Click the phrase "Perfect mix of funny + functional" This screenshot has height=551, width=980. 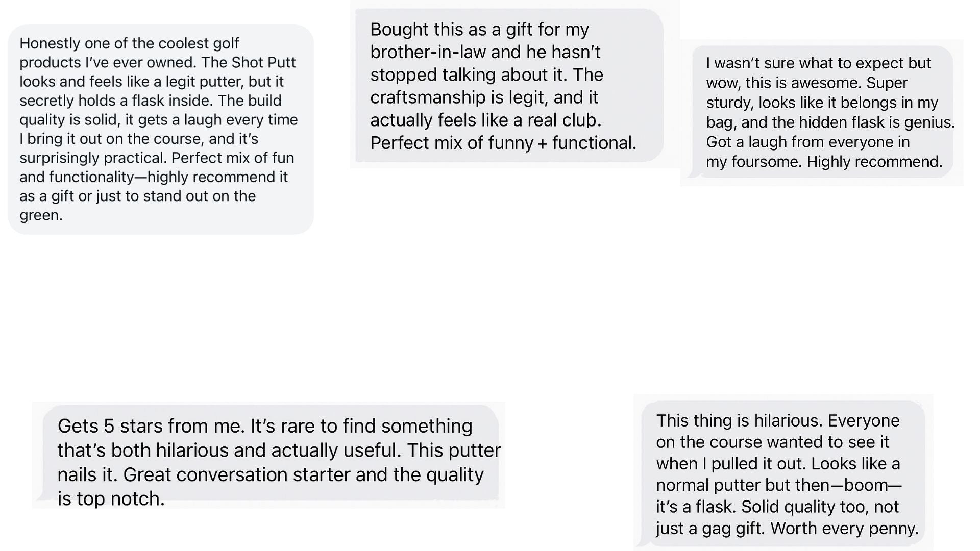(502, 143)
